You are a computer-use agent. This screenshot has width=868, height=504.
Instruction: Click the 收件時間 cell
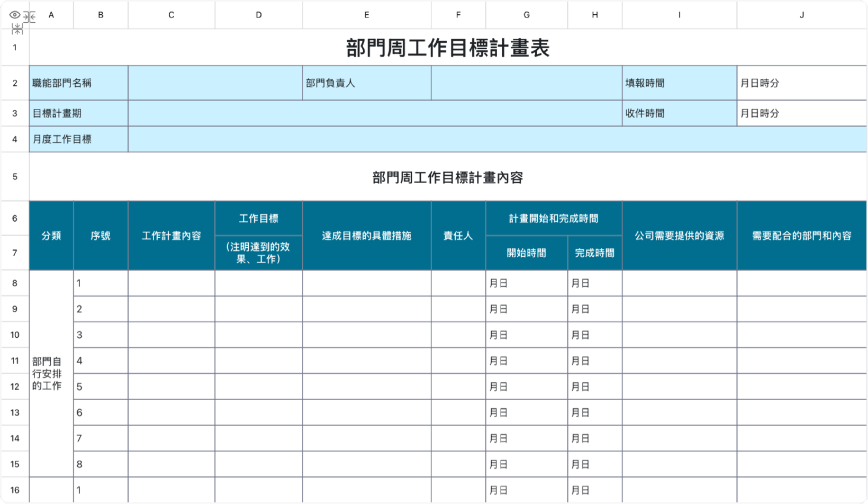point(680,113)
